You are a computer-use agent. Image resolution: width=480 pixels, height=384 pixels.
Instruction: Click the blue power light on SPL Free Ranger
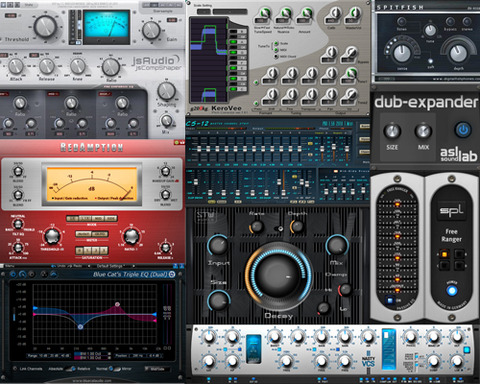[x=452, y=291]
